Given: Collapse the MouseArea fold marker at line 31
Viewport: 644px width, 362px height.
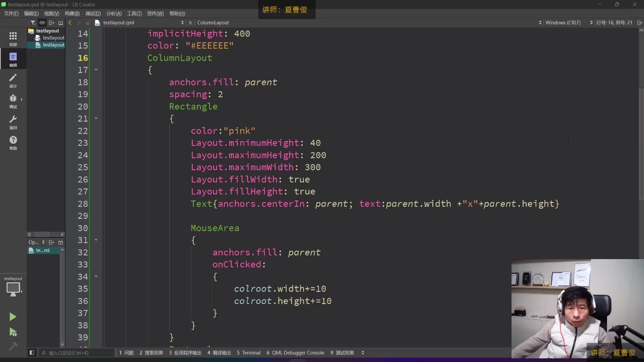Looking at the screenshot, I should [96, 240].
